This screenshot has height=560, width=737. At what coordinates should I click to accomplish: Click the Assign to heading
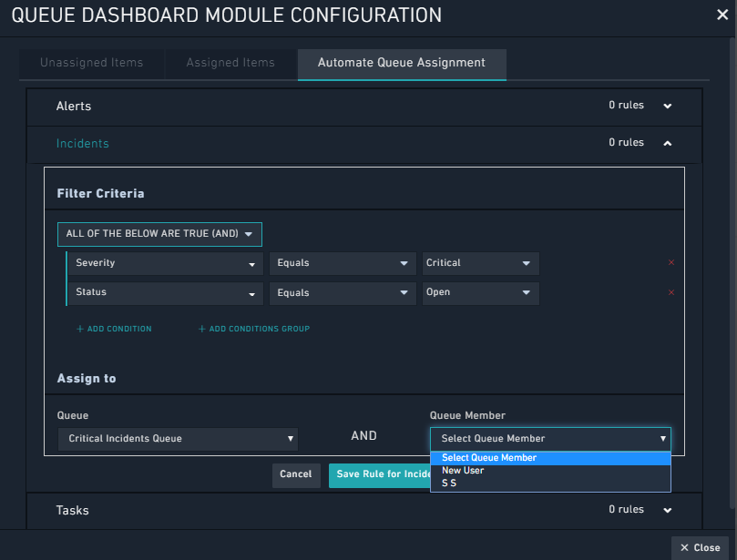(x=87, y=379)
